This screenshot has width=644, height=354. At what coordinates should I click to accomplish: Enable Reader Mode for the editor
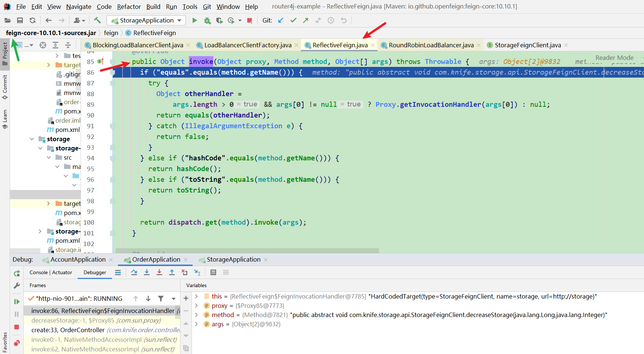click(x=614, y=58)
